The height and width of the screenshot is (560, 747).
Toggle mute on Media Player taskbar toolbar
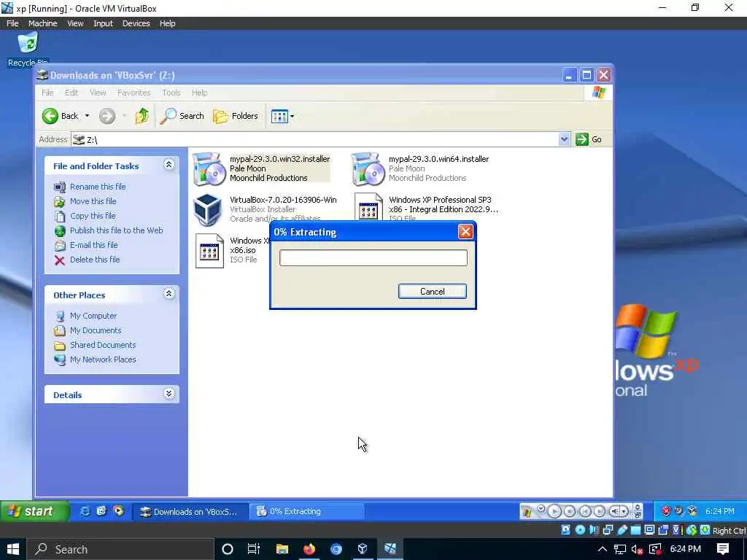(x=615, y=511)
